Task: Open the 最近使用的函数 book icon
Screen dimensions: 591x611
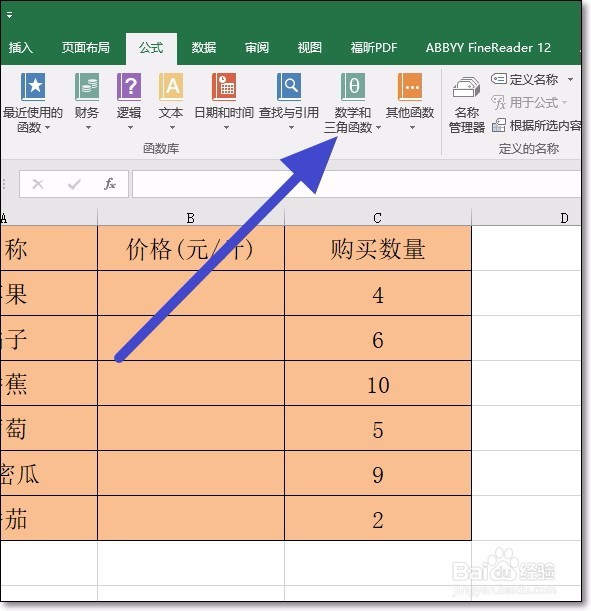Action: coord(33,87)
